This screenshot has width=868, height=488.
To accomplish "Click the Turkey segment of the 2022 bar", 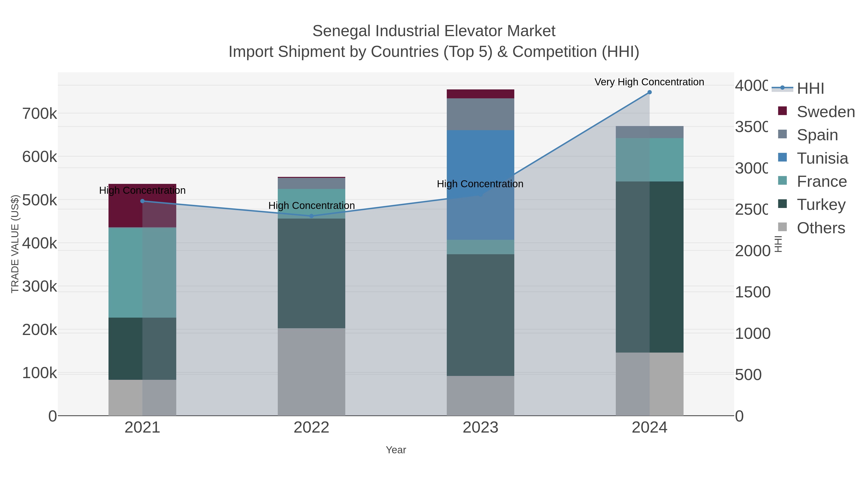I will click(x=311, y=274).
